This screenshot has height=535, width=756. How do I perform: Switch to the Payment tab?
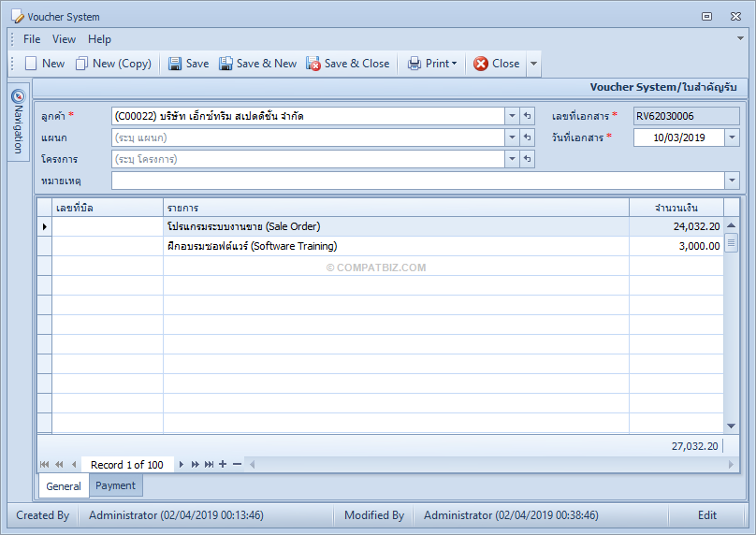(115, 485)
